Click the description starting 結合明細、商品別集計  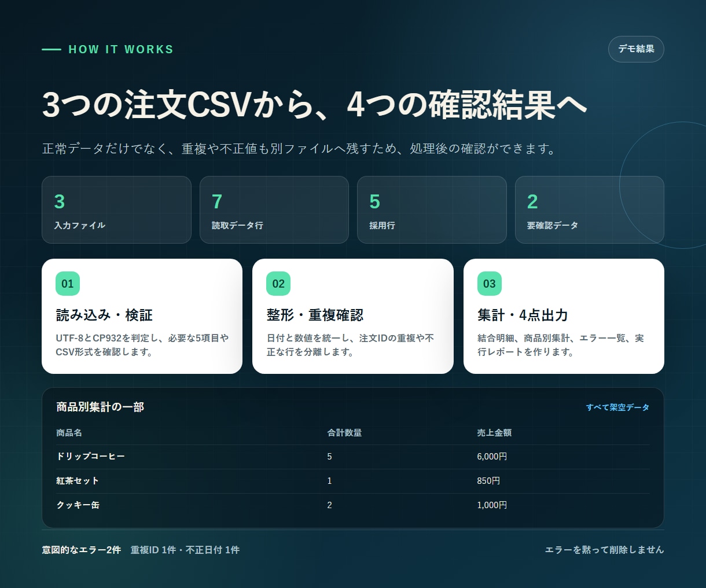(x=561, y=345)
